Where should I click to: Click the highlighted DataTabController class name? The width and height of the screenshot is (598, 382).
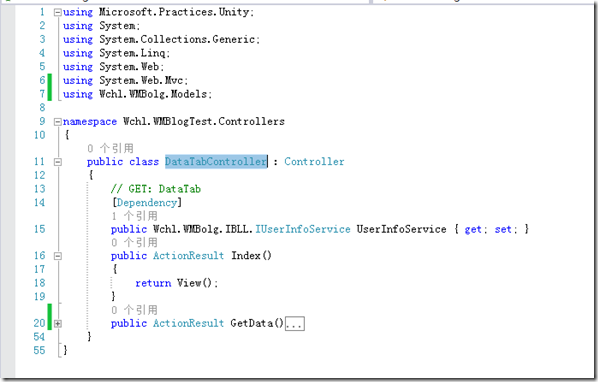click(216, 162)
